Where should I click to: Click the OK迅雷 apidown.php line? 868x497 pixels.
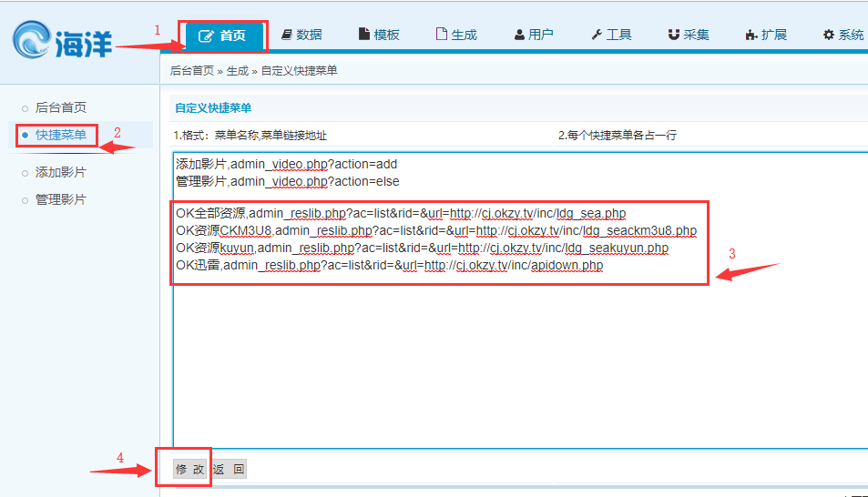389,265
